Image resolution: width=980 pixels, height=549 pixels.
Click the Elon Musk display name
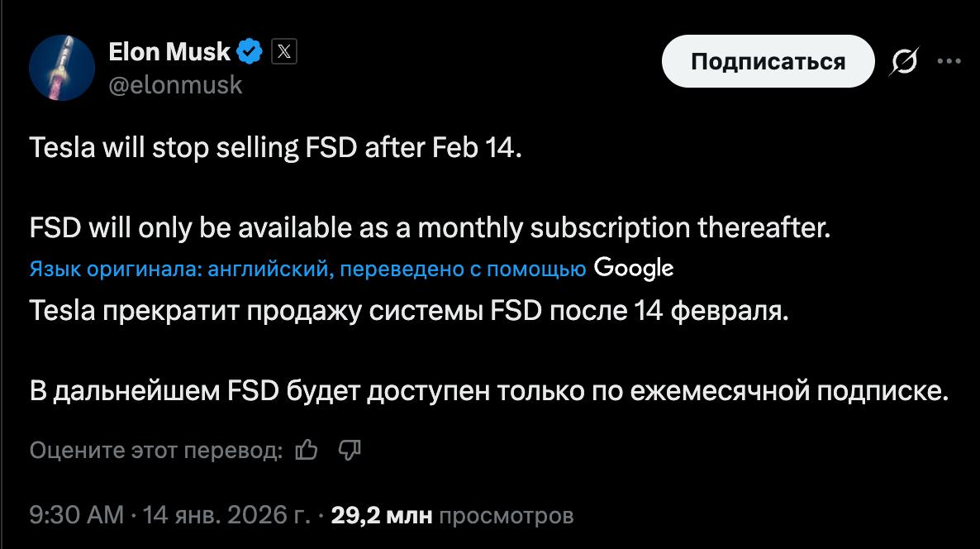[x=168, y=51]
